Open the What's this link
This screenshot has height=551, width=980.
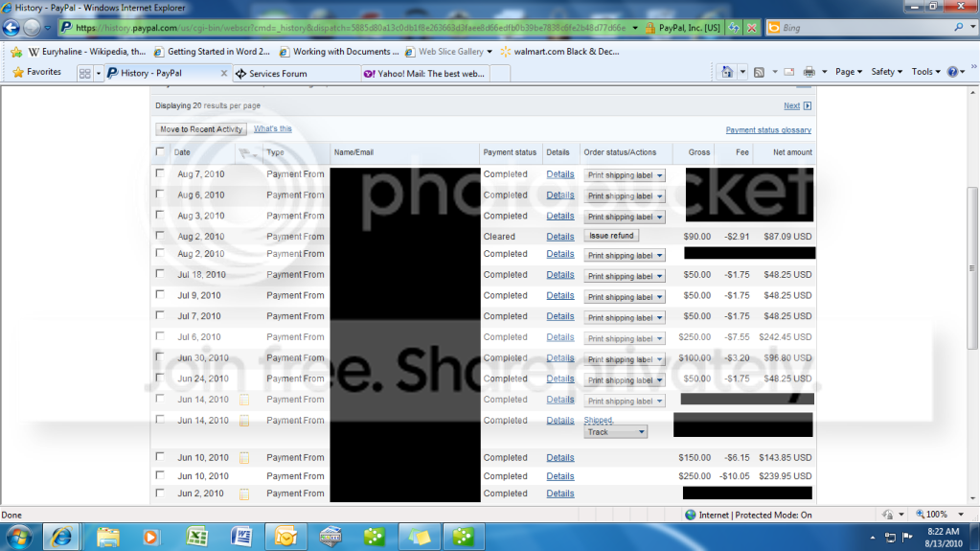tap(272, 128)
